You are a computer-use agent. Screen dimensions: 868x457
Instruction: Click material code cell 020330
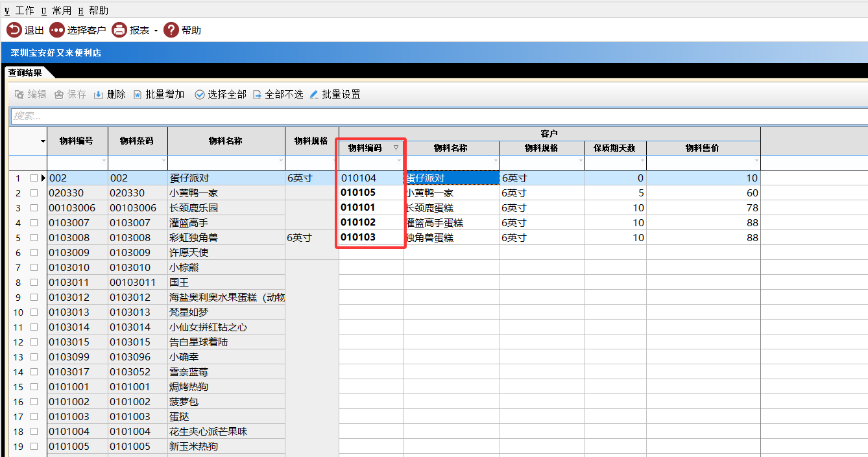pyautogui.click(x=77, y=193)
